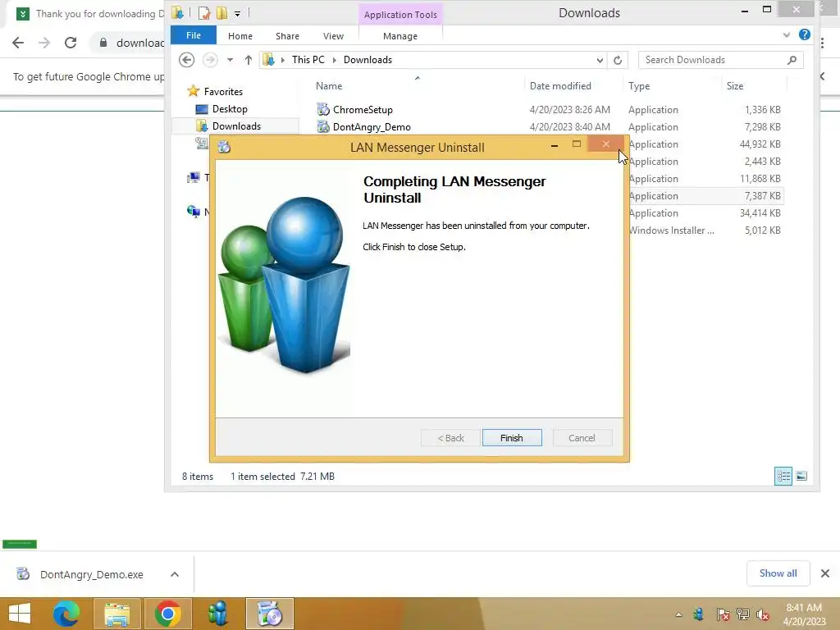Click Properties icon in quick access toolbar
This screenshot has width=840, height=630.
[203, 13]
